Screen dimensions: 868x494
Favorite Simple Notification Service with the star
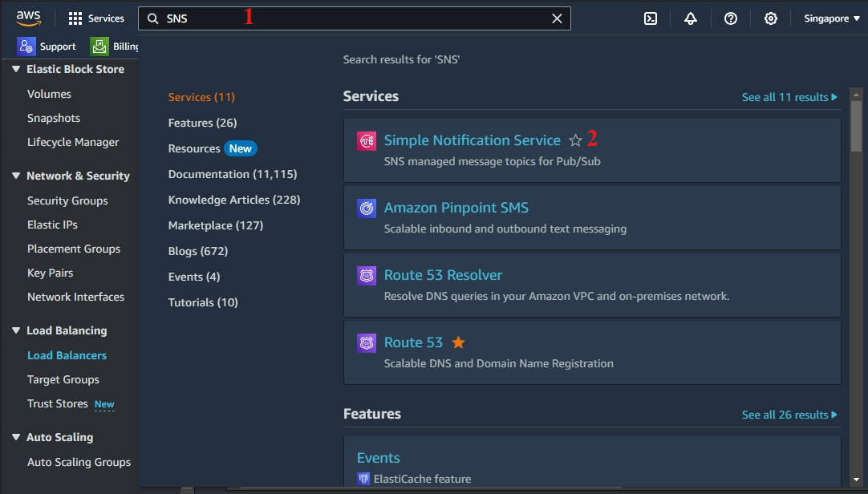point(575,140)
